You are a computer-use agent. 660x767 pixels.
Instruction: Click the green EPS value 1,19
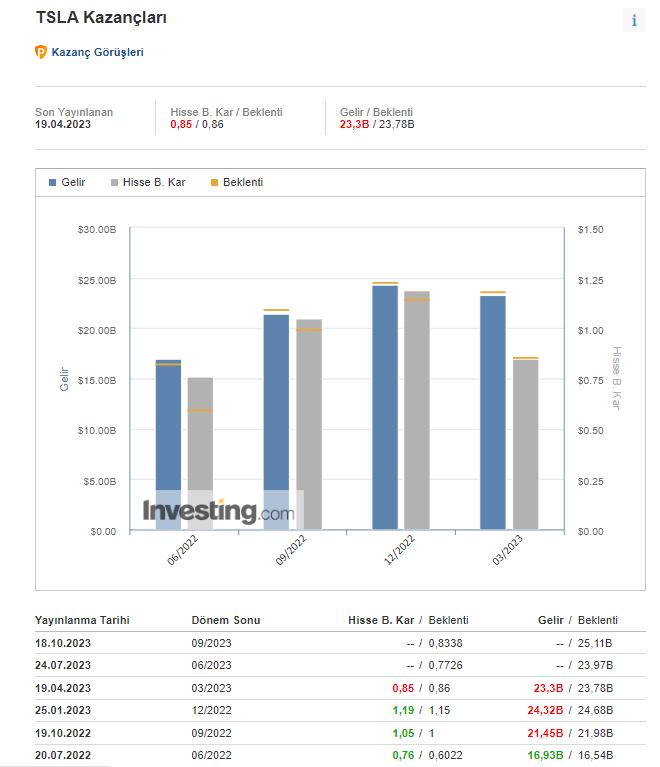click(x=403, y=710)
